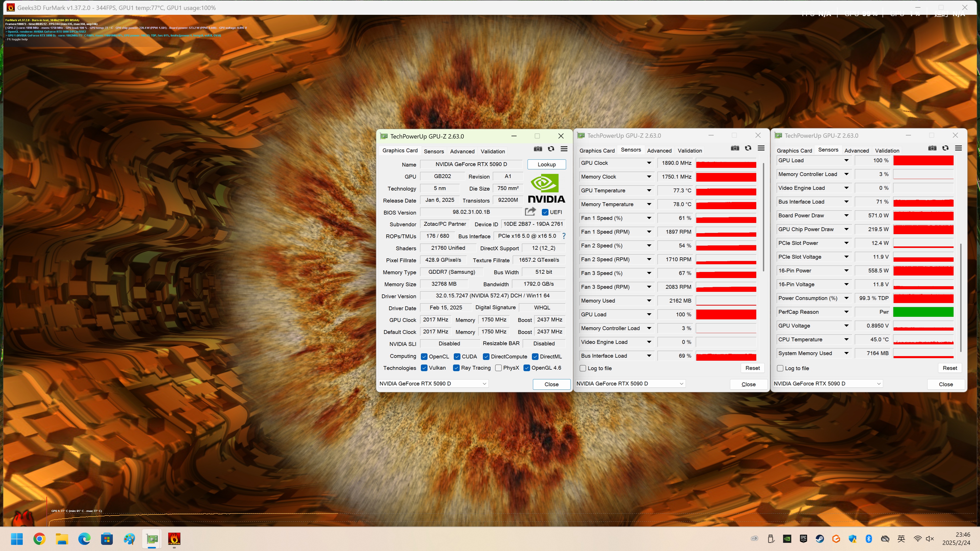Toggle the DirectCompute checkbox

pyautogui.click(x=486, y=357)
